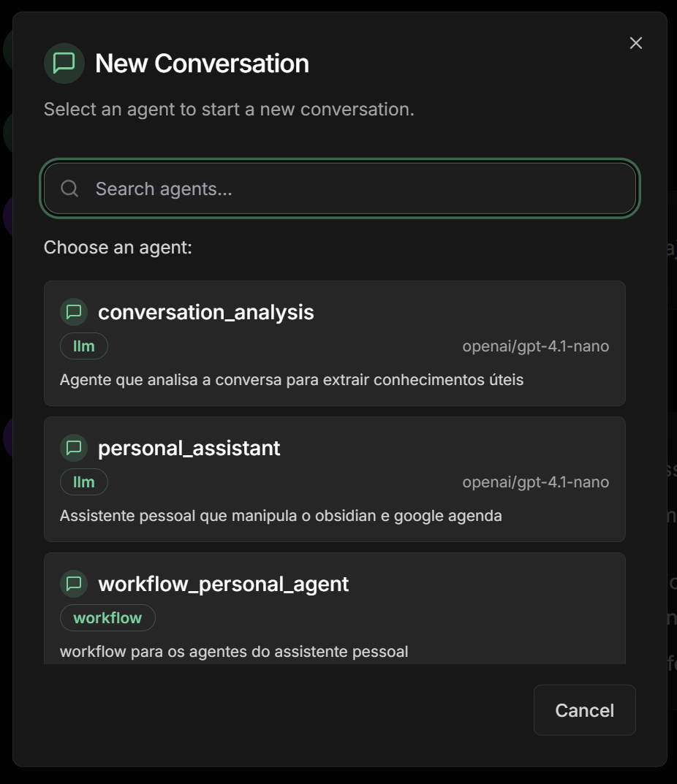Viewport: 677px width, 784px height.
Task: Dismiss the dialog via the X close control
Action: [635, 42]
